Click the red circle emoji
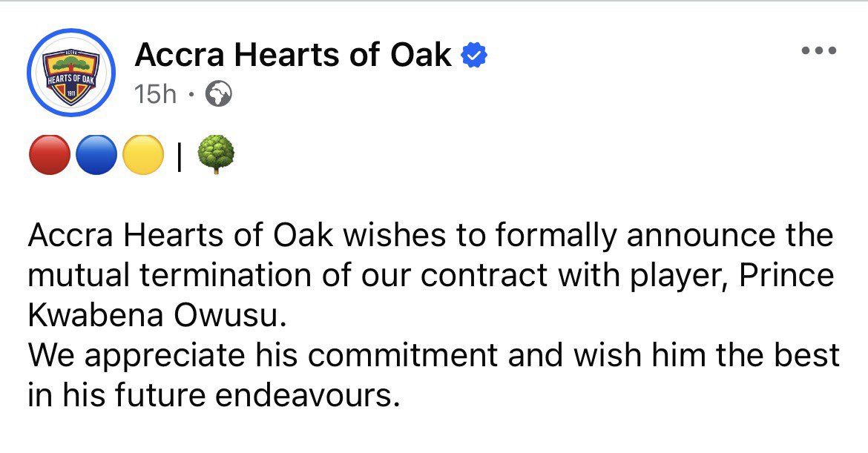Screen dimensions: 868x453 tap(48, 157)
